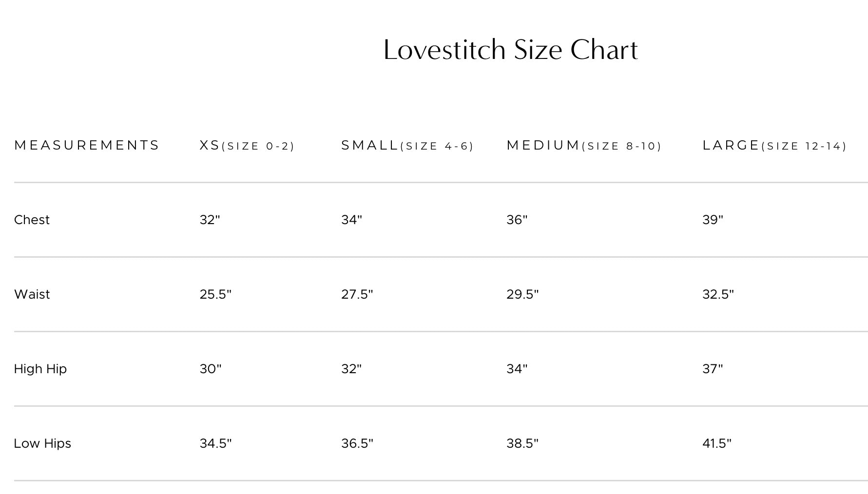Click the Small low hips value 36.5"
Image resolution: width=868 pixels, height=494 pixels.
pyautogui.click(x=357, y=443)
